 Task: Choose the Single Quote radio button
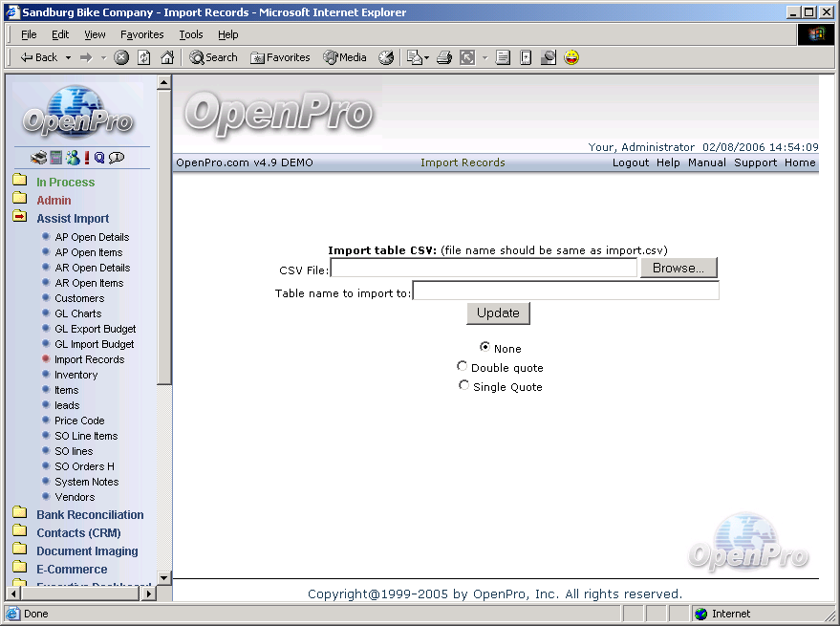(x=464, y=386)
